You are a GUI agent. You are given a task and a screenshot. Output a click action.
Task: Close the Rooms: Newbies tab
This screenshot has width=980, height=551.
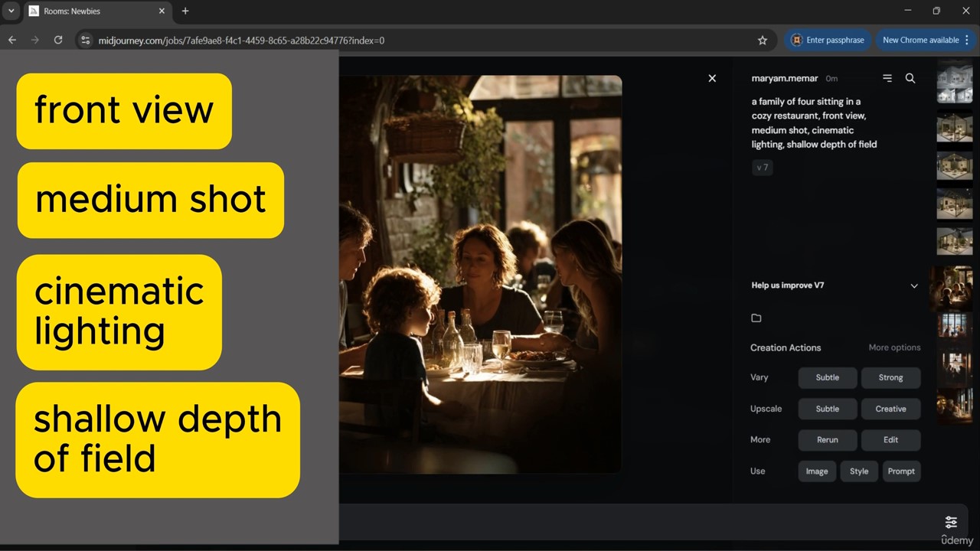(162, 11)
